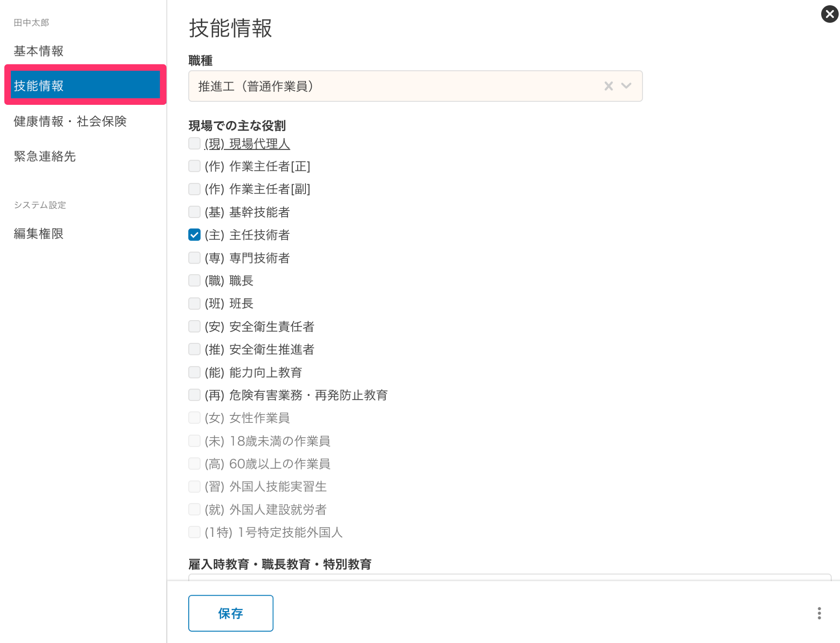This screenshot has height=643, width=840.
Task: Tick (推) 安全衛生推進者 checkbox
Action: pos(194,349)
